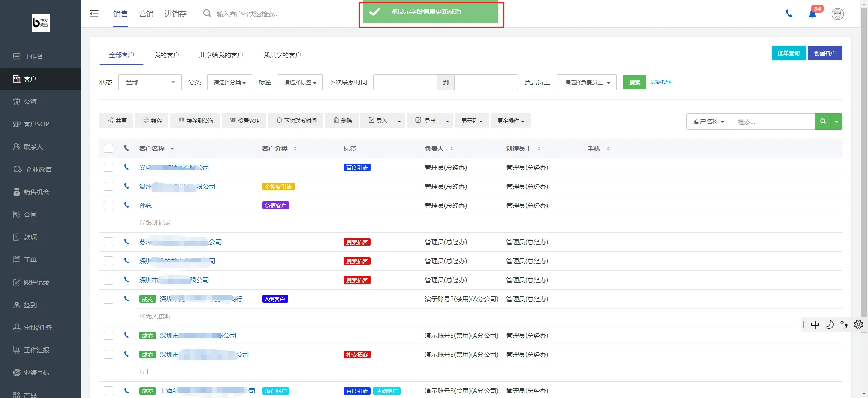The width and height of the screenshot is (868, 398).
Task: Open the 高级搜索 link
Action: point(661,82)
